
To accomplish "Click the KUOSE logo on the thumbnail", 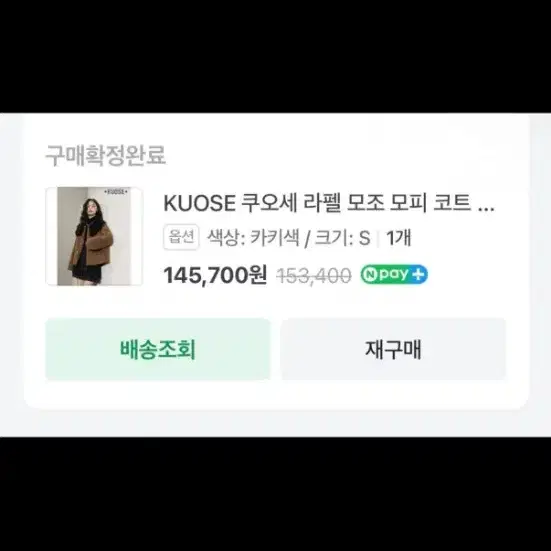I will coord(116,192).
